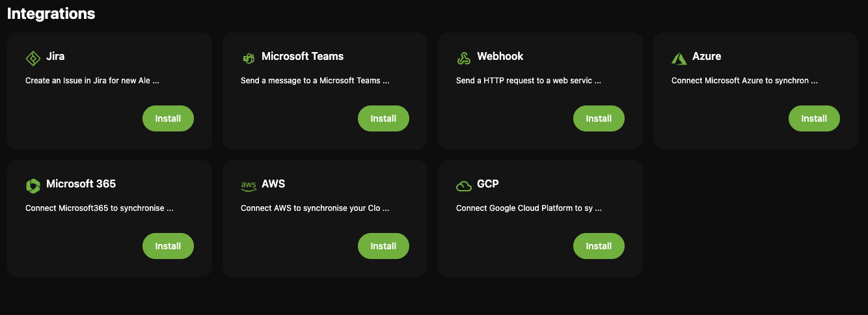This screenshot has height=315, width=868.
Task: Install the Azure integration
Action: tap(814, 118)
